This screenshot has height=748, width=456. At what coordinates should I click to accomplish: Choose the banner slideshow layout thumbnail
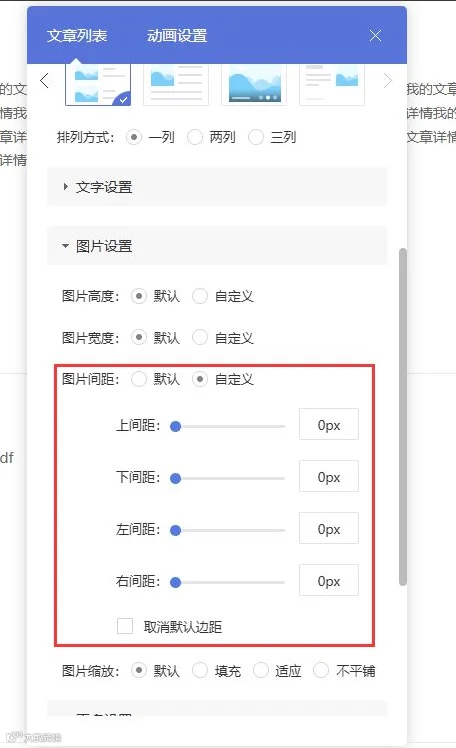click(x=254, y=84)
